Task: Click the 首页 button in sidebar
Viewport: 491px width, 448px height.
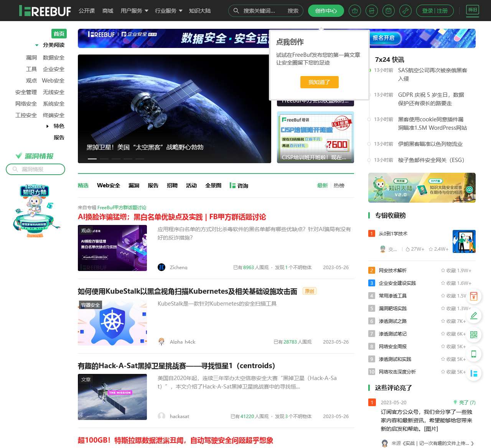Action: (x=59, y=34)
